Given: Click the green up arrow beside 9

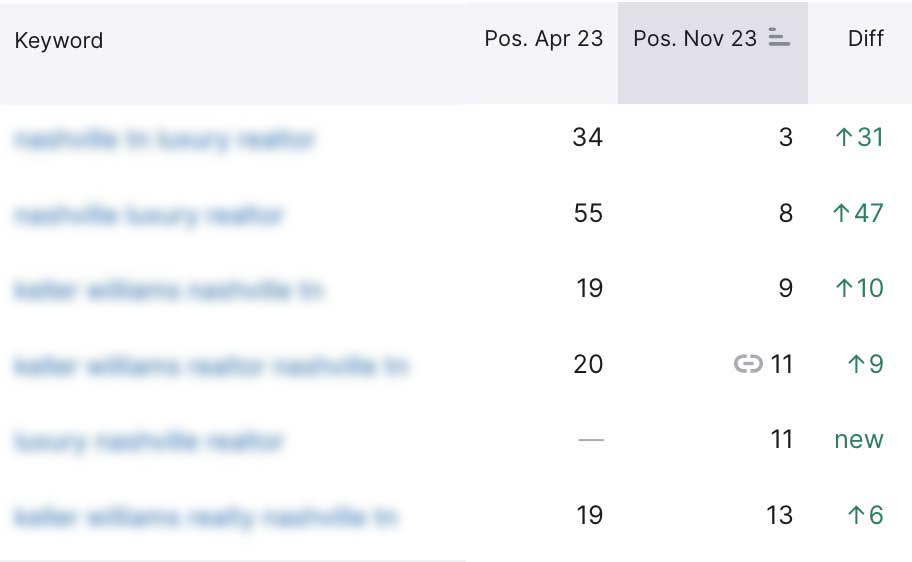Looking at the screenshot, I should pos(855,365).
